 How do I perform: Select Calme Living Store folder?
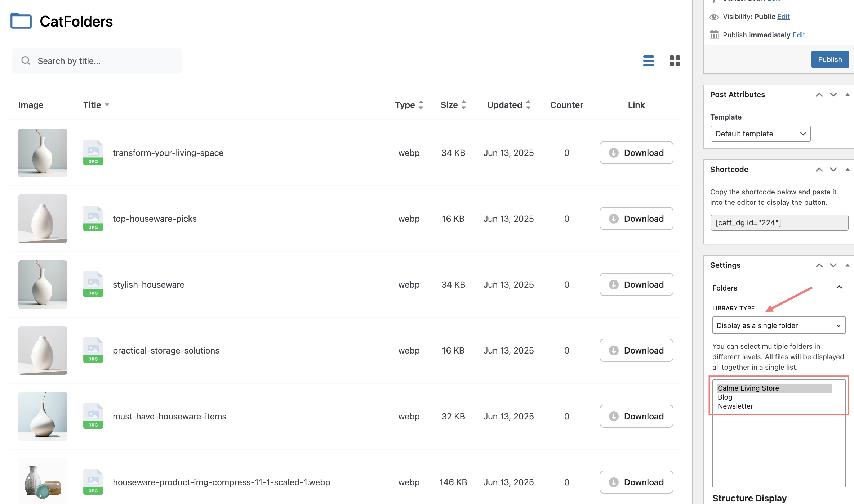tap(774, 388)
